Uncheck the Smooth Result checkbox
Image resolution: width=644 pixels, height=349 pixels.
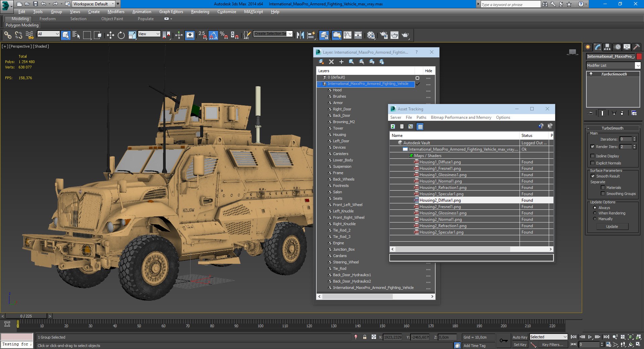pyautogui.click(x=593, y=176)
